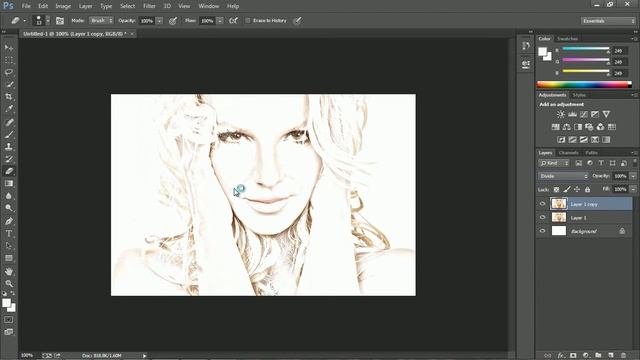Open the layer filter Kind dropdown
The height and width of the screenshot is (360, 640).
554,163
